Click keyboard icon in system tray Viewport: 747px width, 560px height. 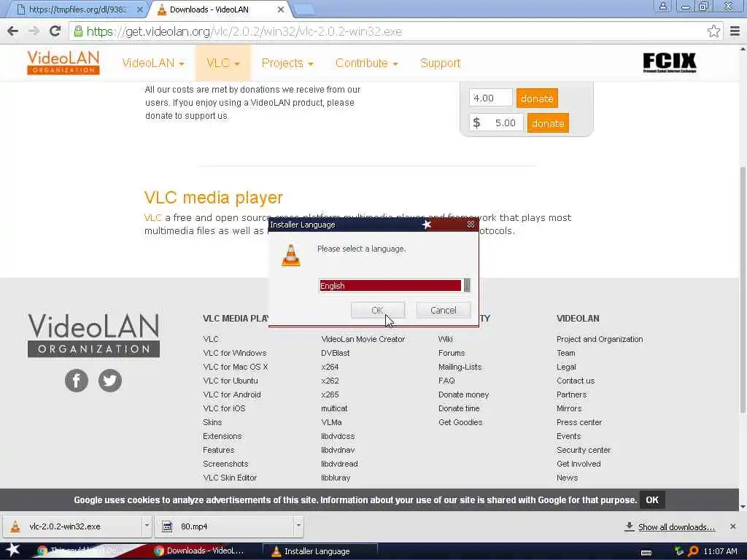click(646, 552)
